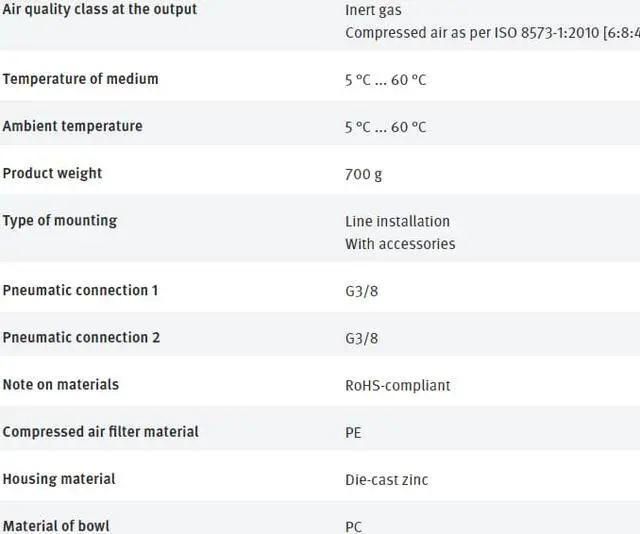Screen dimensions: 640x534
Task: Click the "Product weight" label
Action: coord(52,173)
